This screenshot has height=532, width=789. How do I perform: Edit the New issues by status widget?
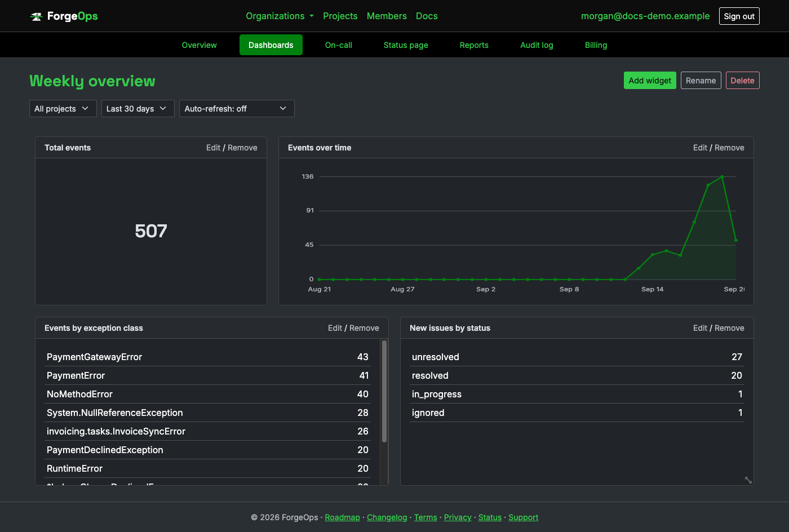coord(700,328)
